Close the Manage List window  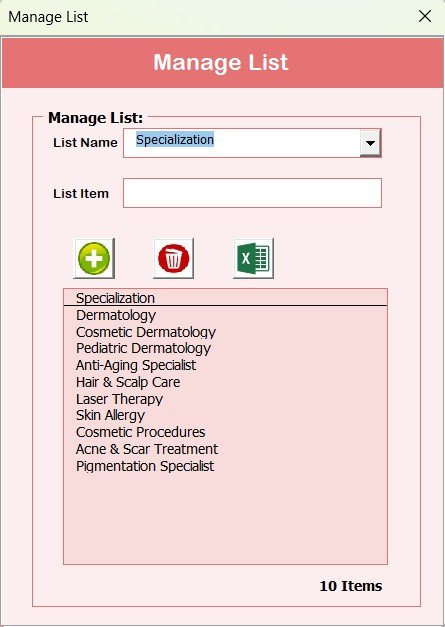point(425,16)
